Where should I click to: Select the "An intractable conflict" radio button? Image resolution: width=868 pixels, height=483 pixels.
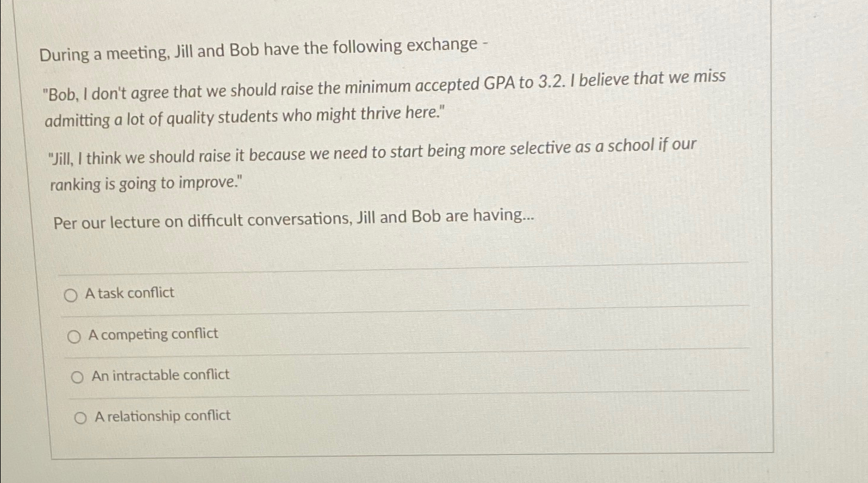(x=76, y=376)
